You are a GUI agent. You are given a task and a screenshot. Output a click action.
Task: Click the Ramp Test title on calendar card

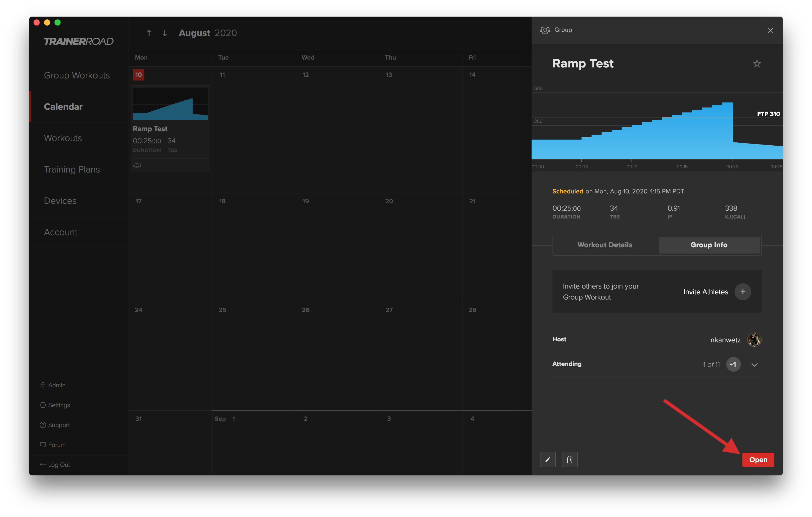(150, 129)
